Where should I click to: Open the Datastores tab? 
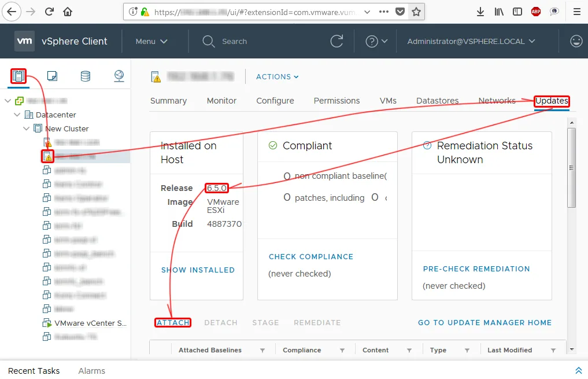[x=437, y=101]
